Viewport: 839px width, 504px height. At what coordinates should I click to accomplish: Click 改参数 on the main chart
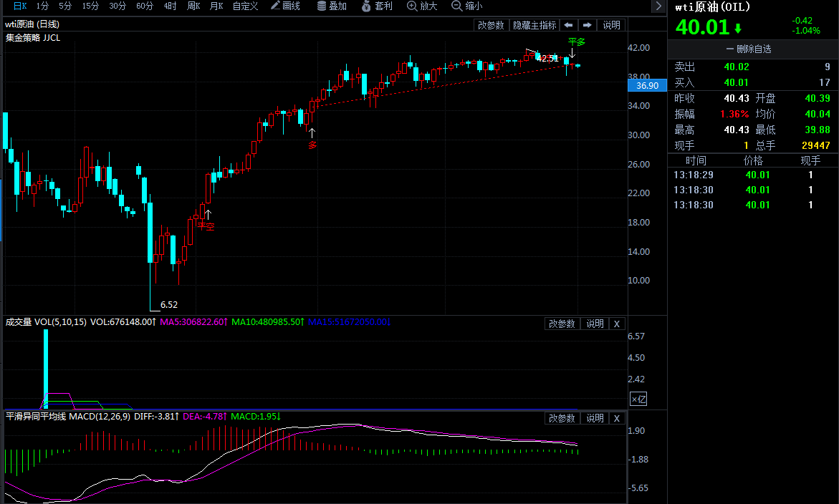(x=491, y=25)
